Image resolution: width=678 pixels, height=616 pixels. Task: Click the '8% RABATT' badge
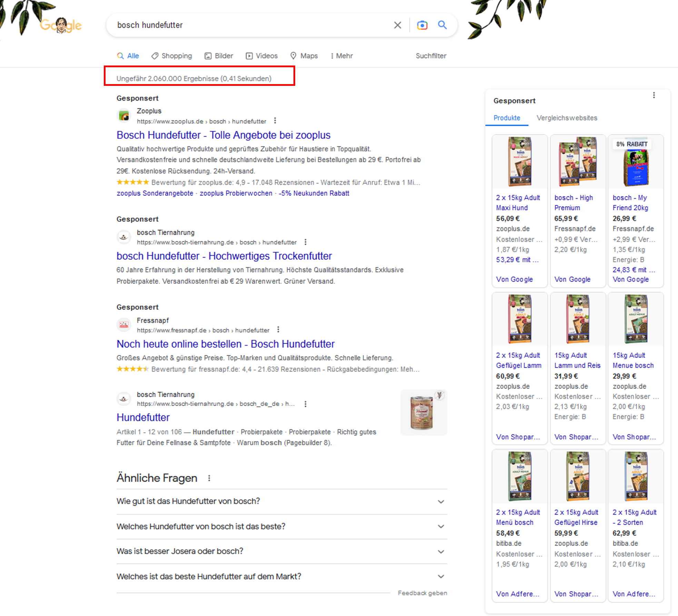pyautogui.click(x=632, y=144)
